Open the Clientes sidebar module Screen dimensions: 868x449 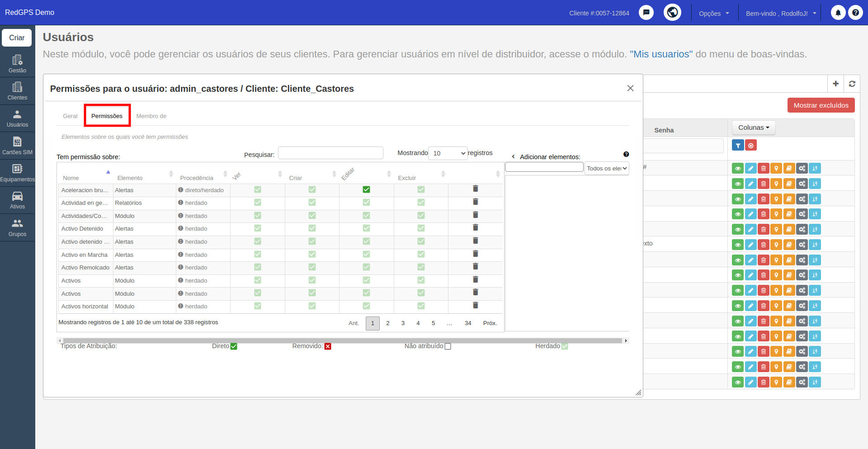17,91
